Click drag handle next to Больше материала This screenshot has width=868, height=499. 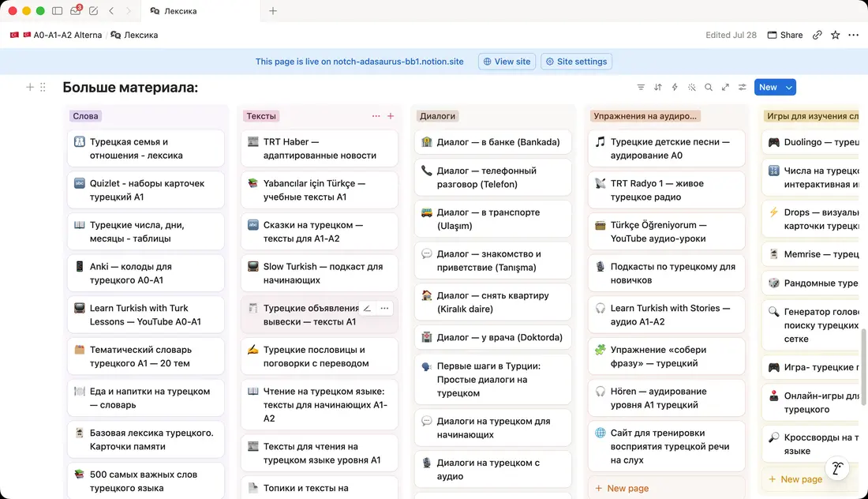(x=43, y=87)
